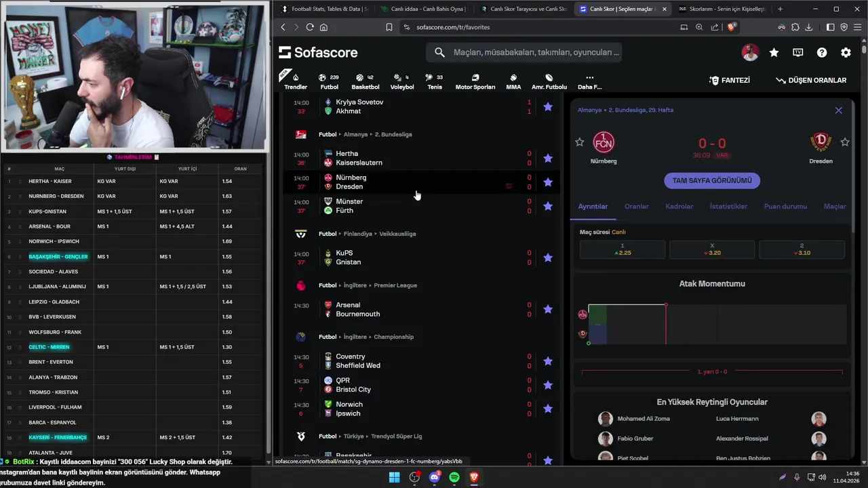Screen dimensions: 868x488
Task: Open browser downloads icon
Action: pos(810,27)
